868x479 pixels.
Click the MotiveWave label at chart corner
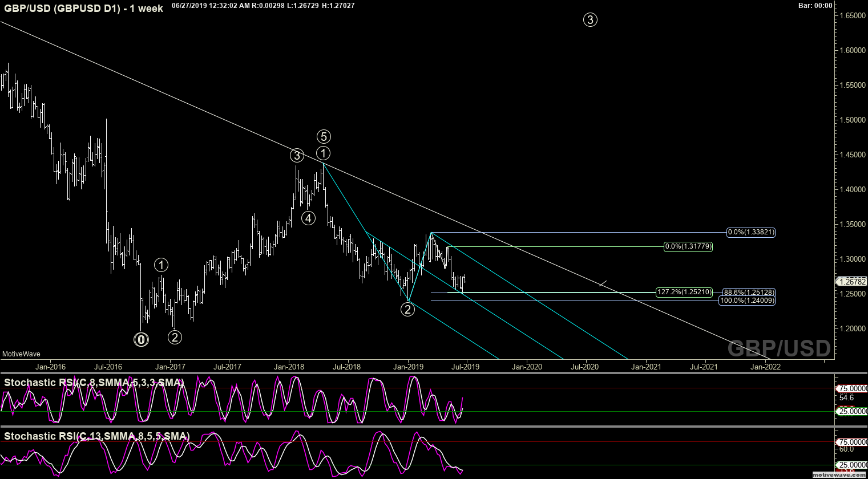(21, 354)
